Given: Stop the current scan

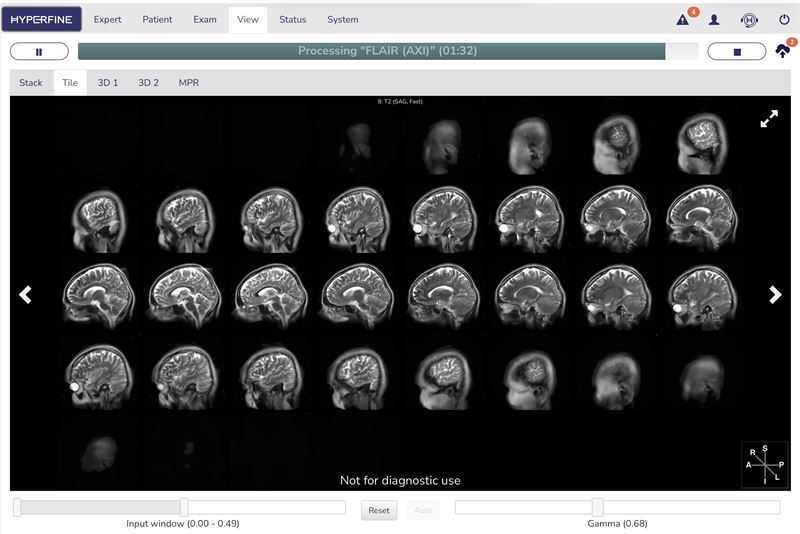Looking at the screenshot, I should 737,52.
